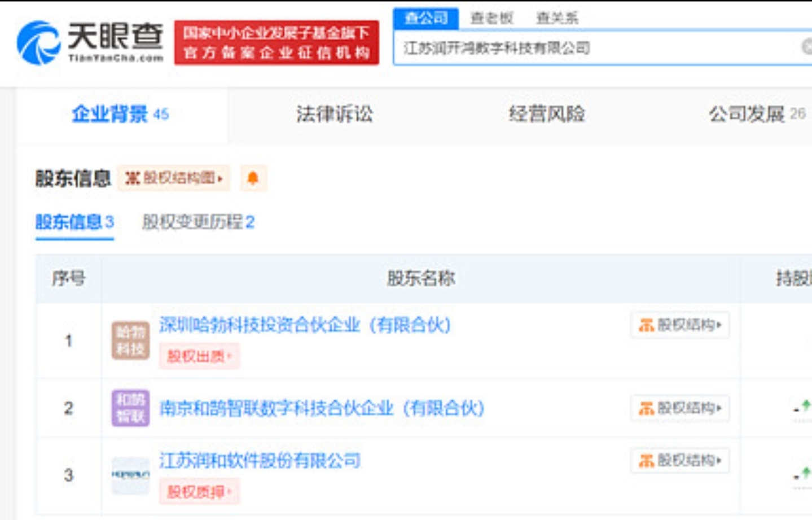Click the 股东名称 column header

click(421, 278)
